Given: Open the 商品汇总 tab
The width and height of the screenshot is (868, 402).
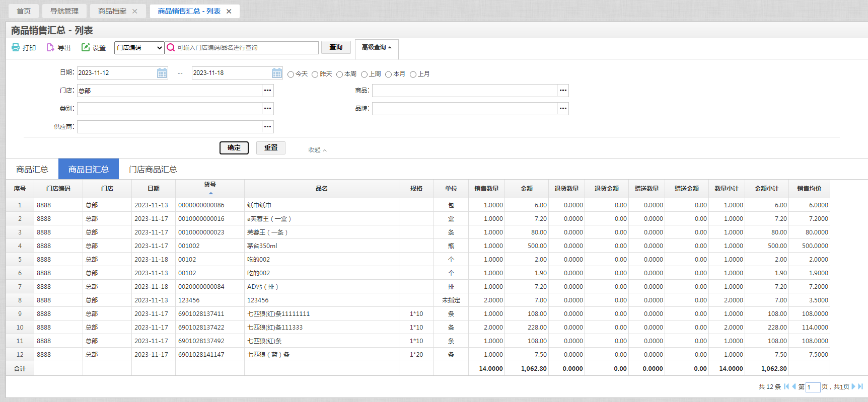Looking at the screenshot, I should (x=32, y=169).
